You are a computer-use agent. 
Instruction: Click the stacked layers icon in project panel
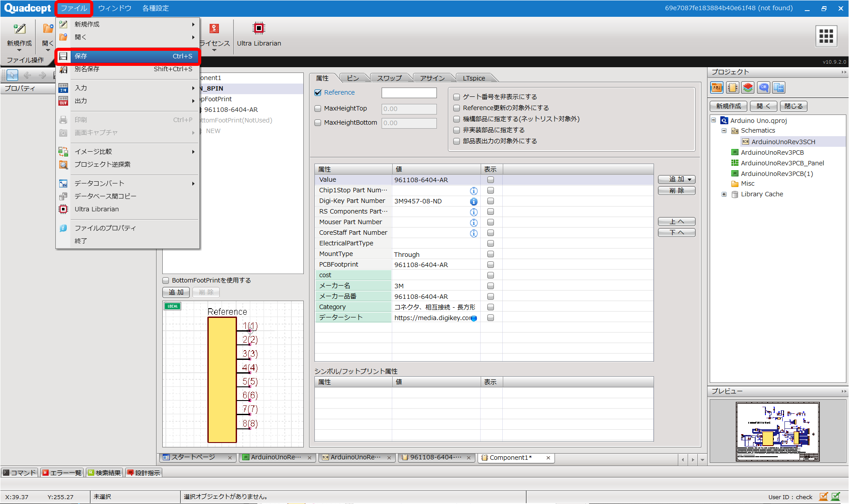[748, 88]
